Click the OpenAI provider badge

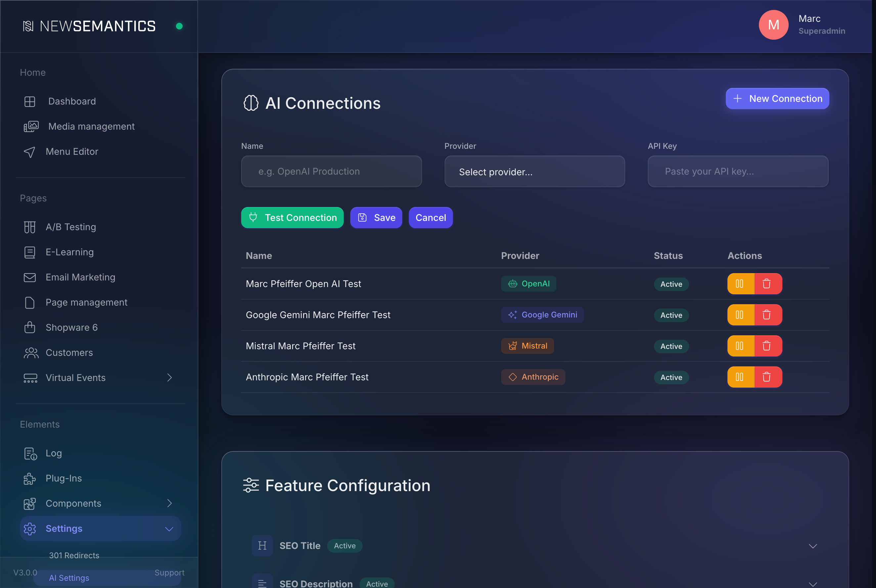[x=529, y=284]
